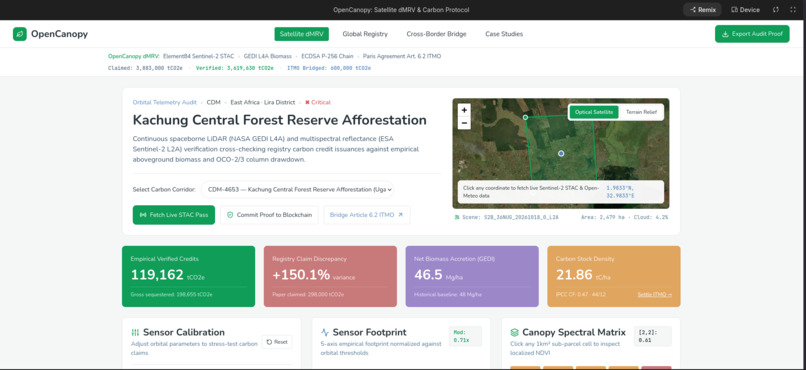This screenshot has width=806, height=370.
Task: Zoom in on the map with plus
Action: point(464,110)
